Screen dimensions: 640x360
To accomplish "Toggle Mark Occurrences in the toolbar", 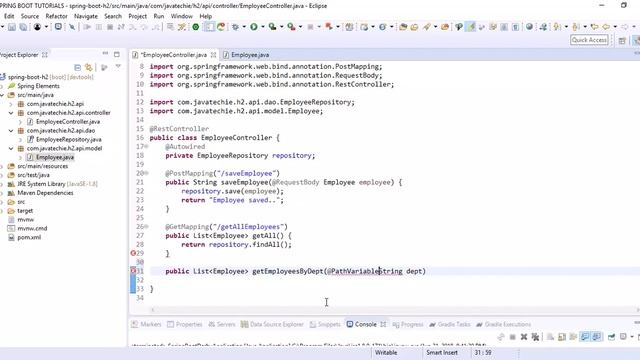I will coord(471,27).
